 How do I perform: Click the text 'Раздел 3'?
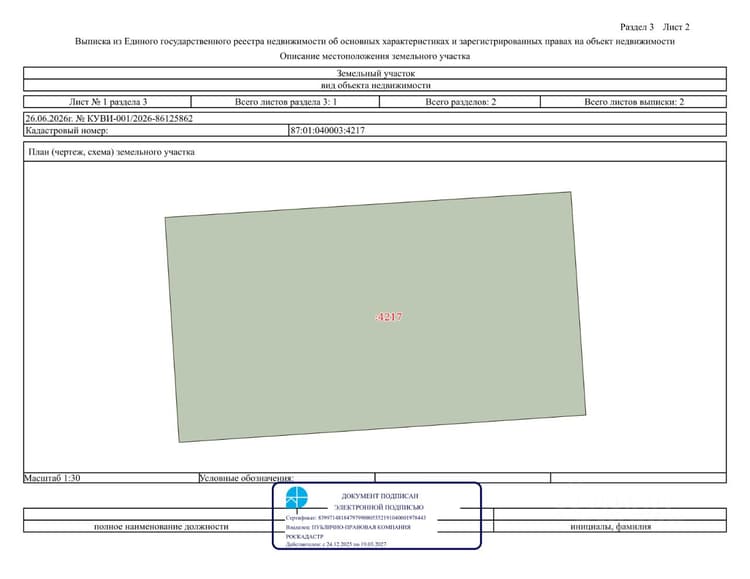coord(637,27)
